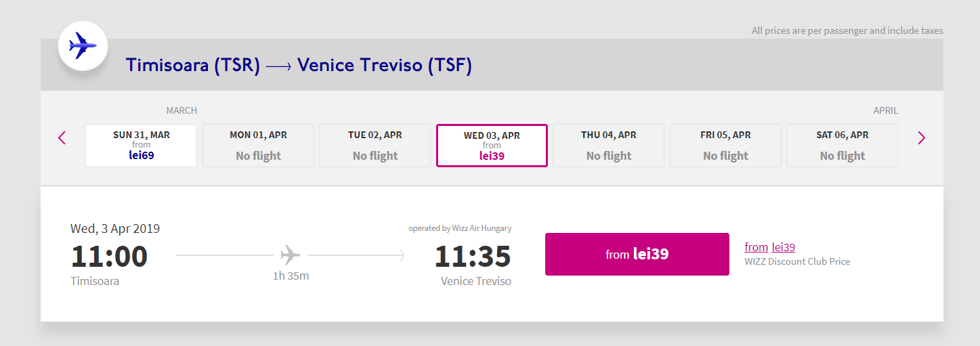
Task: Click 'operated by Wizz Air Hungary' text
Action: point(460,228)
